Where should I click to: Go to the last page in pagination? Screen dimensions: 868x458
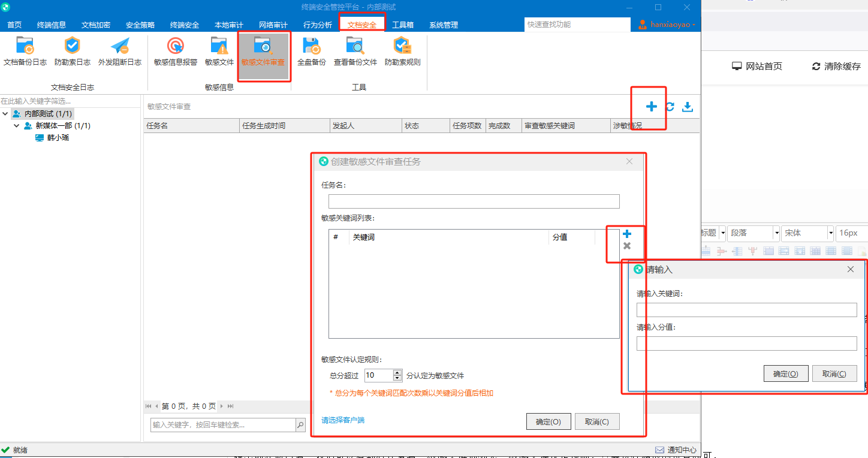click(231, 406)
